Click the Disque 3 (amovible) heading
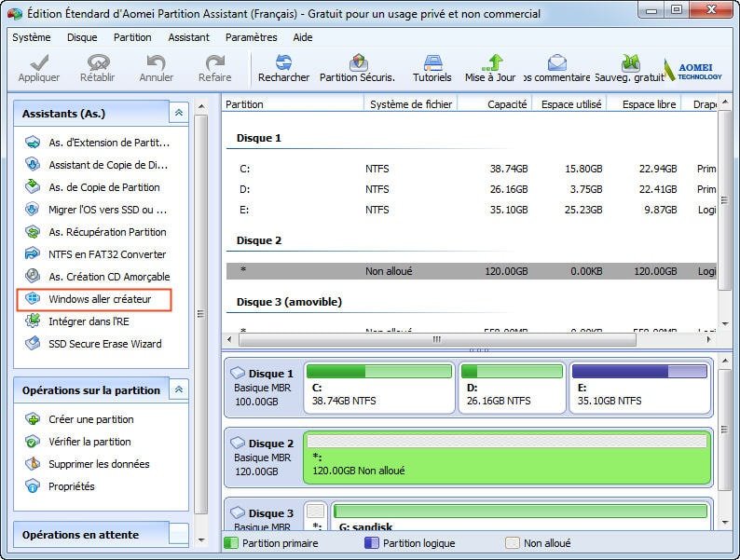This screenshot has width=740, height=560. 289,302
